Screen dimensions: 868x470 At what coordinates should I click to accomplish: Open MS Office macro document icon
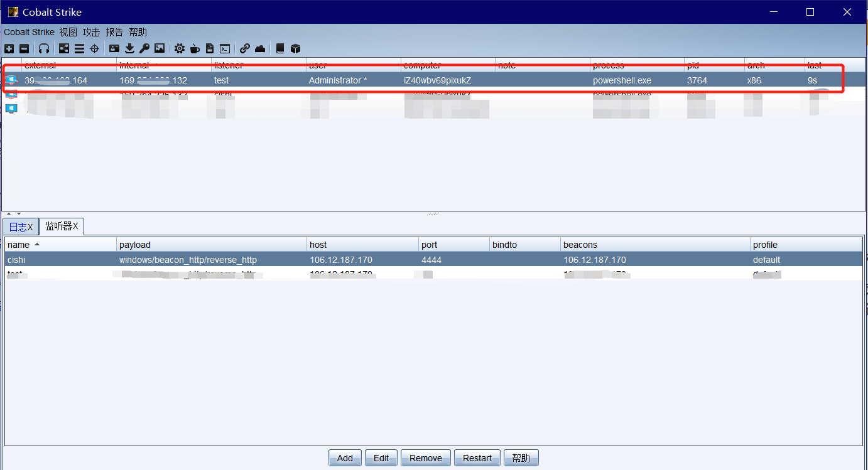click(x=210, y=48)
